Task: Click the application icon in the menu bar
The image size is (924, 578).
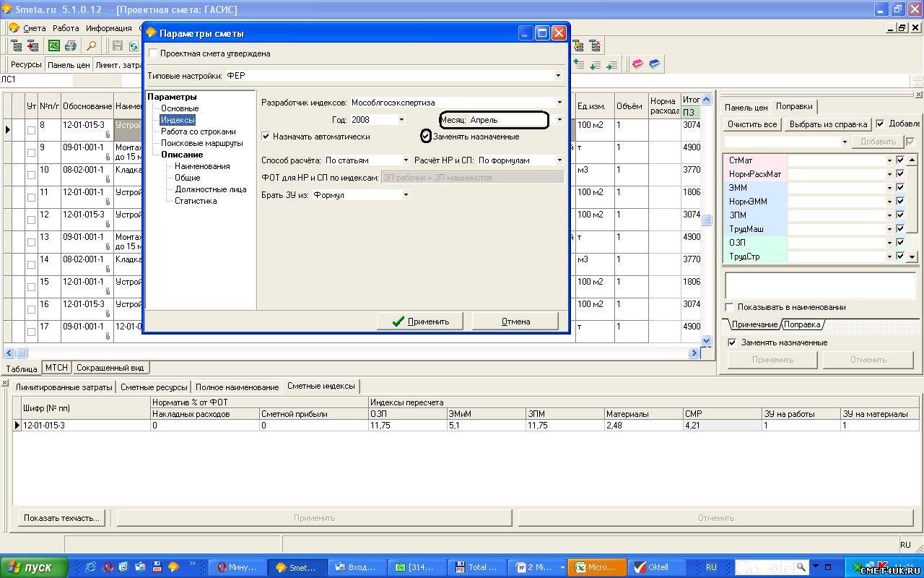Action: tap(14, 28)
